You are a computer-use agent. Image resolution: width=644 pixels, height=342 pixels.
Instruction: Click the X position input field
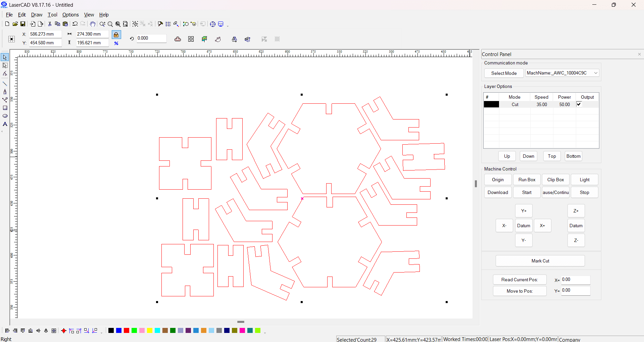45,34
